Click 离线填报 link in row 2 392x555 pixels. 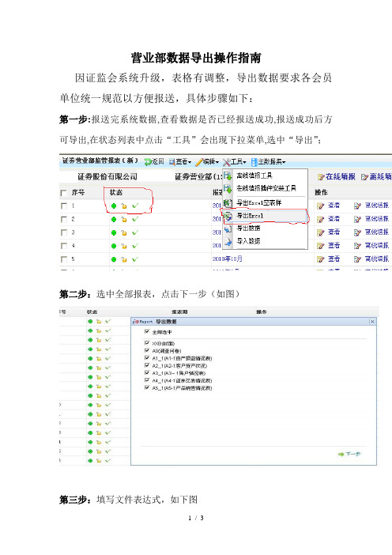coord(377,219)
